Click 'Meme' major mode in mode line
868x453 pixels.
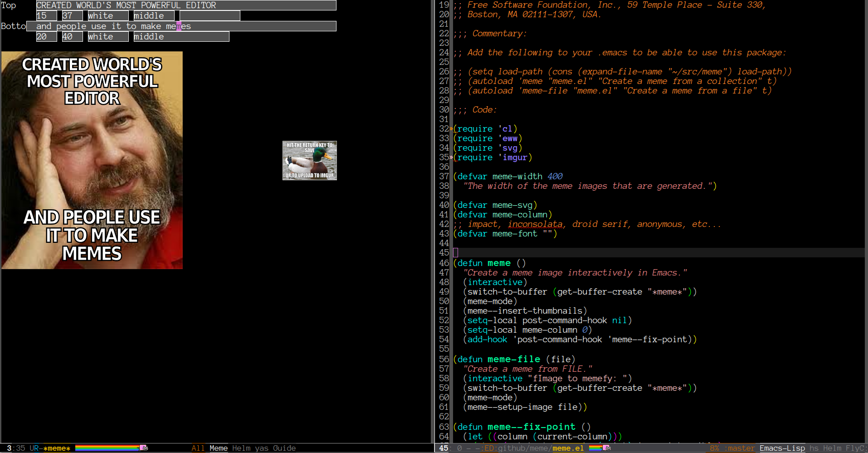coord(219,448)
